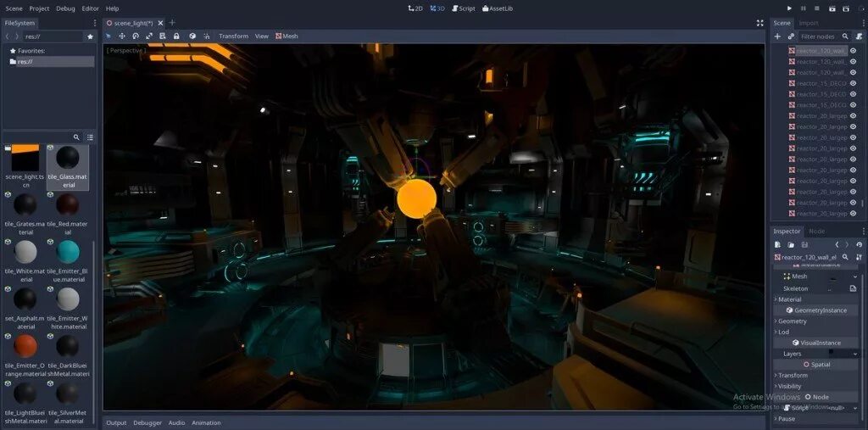Open the Script workspace
This screenshot has width=868, height=430.
pos(464,8)
